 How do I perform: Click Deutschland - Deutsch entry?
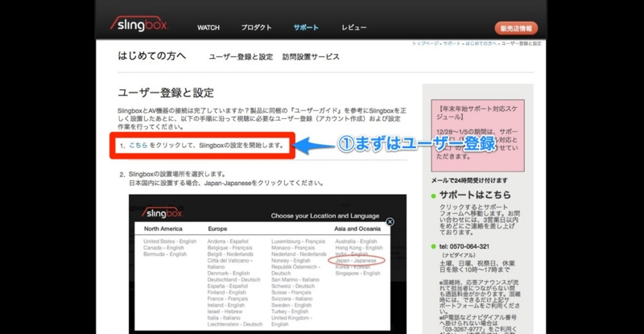point(233,279)
